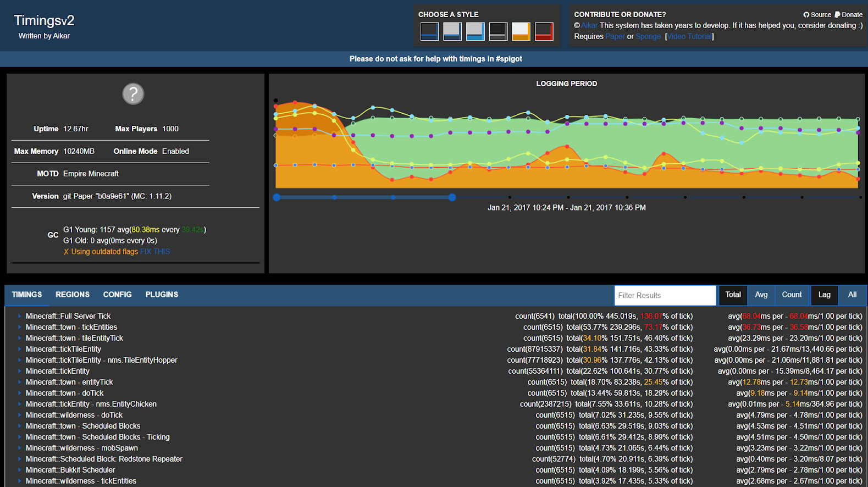Expand Minecraft::town - tileEntityTick row

tap(19, 338)
